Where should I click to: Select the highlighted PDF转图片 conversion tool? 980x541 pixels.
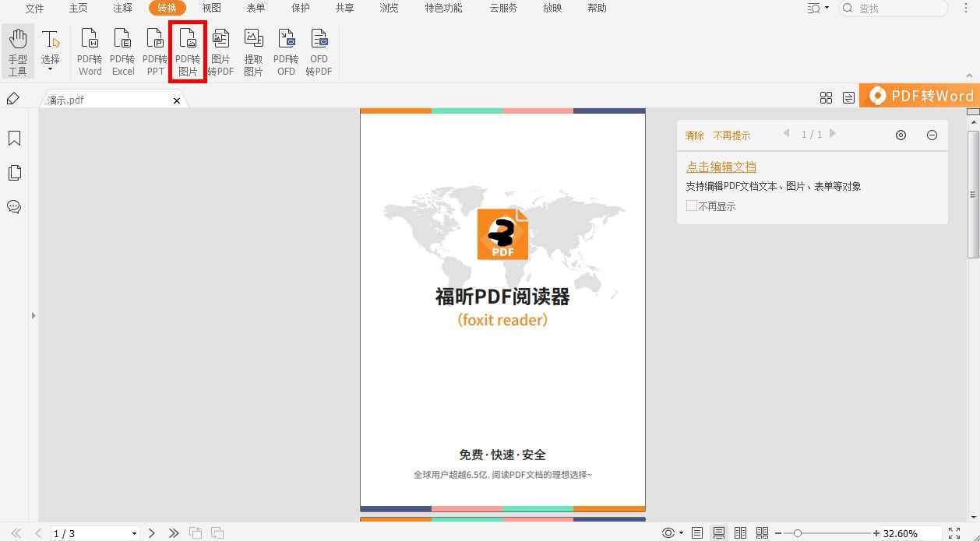click(187, 49)
